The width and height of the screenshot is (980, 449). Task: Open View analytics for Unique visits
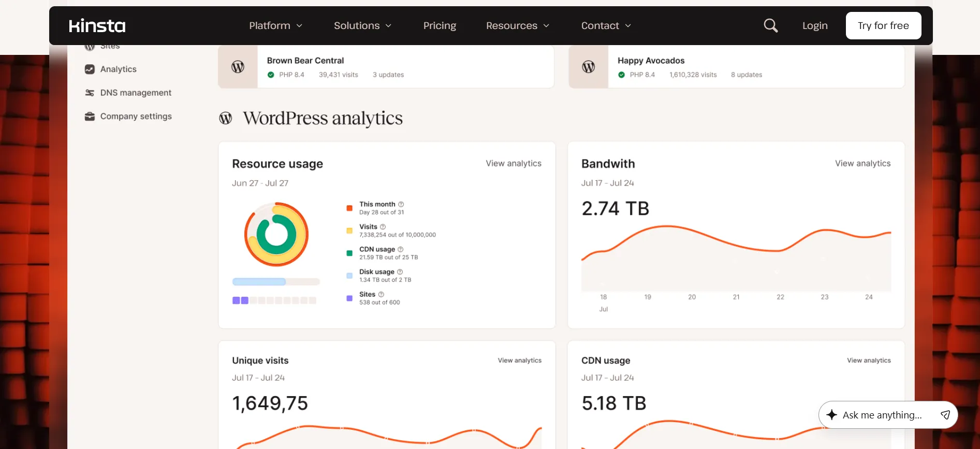click(520, 360)
